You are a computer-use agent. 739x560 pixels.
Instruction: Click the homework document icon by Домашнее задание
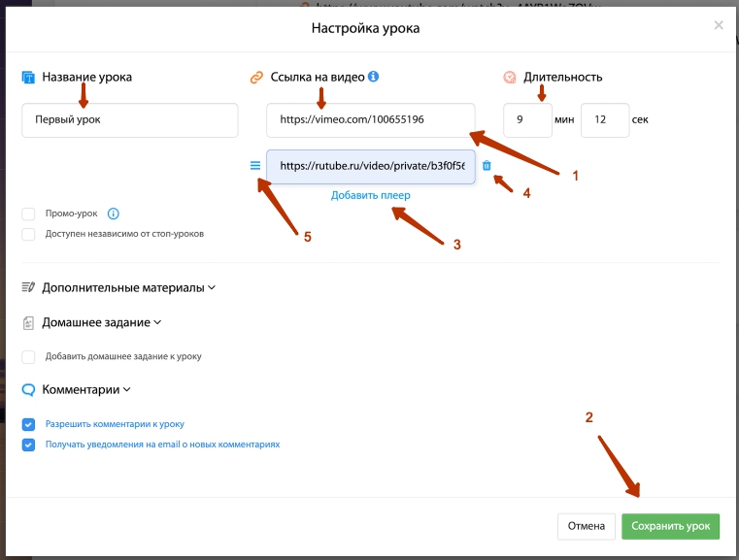[28, 323]
